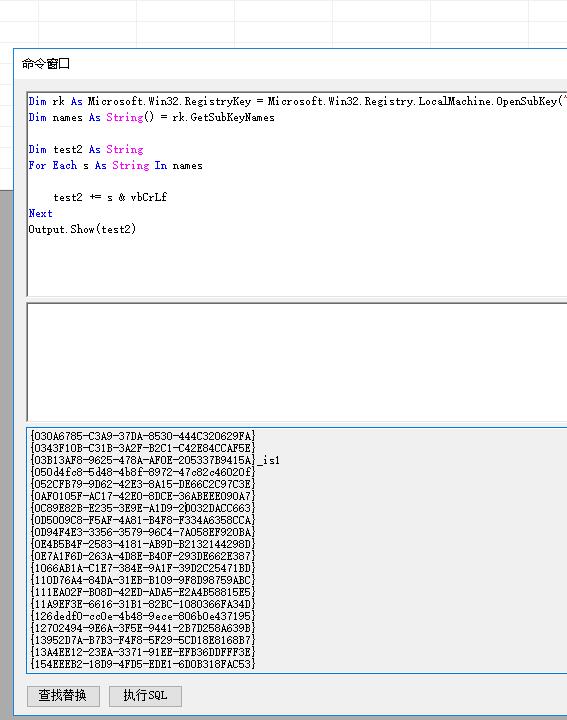567x720 pixels.
Task: Click inside the empty middle text box
Action: [x=297, y=362]
